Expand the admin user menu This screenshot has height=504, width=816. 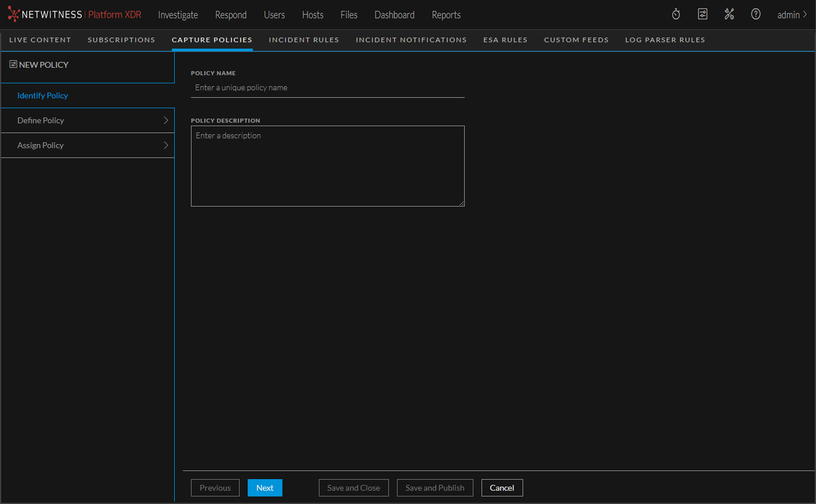792,14
